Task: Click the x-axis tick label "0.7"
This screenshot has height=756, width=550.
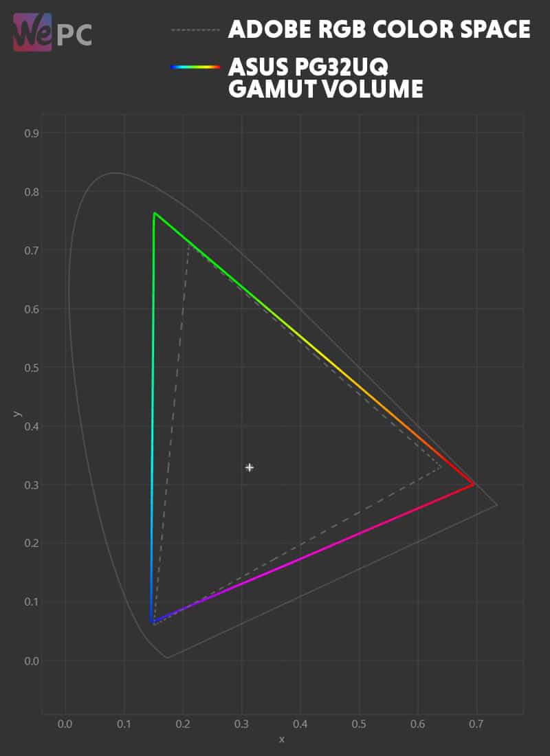Action: point(476,724)
